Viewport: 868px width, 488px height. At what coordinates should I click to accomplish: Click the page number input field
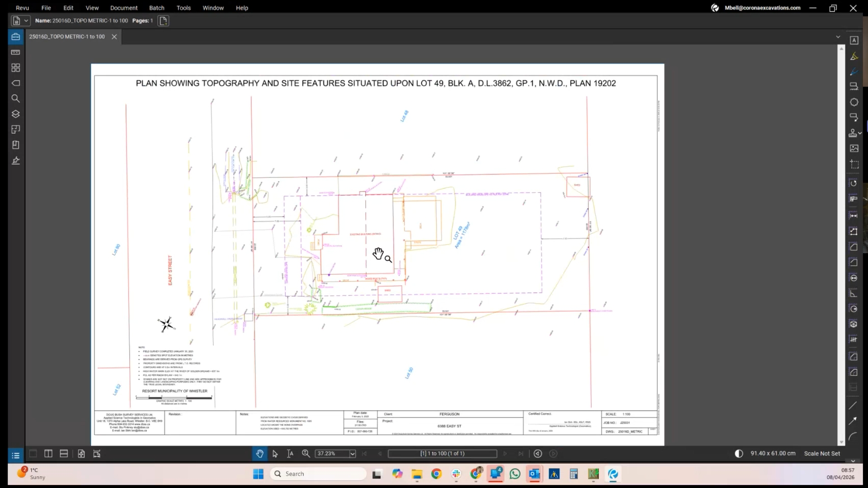442,454
